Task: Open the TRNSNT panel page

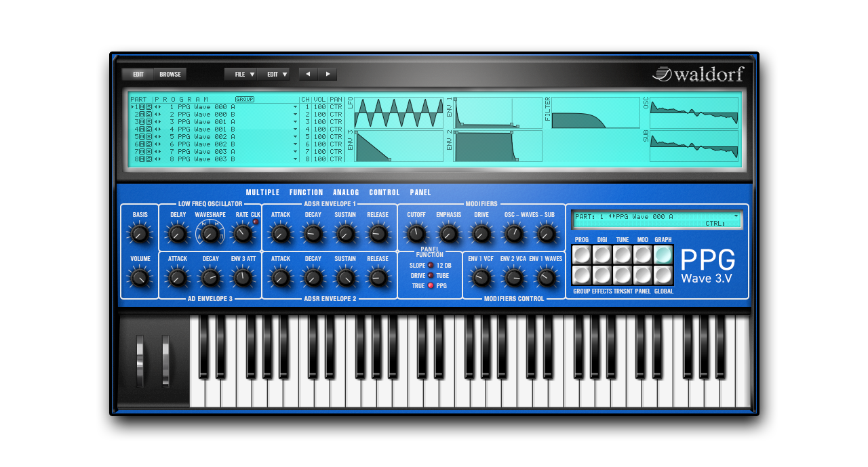Action: coord(623,275)
